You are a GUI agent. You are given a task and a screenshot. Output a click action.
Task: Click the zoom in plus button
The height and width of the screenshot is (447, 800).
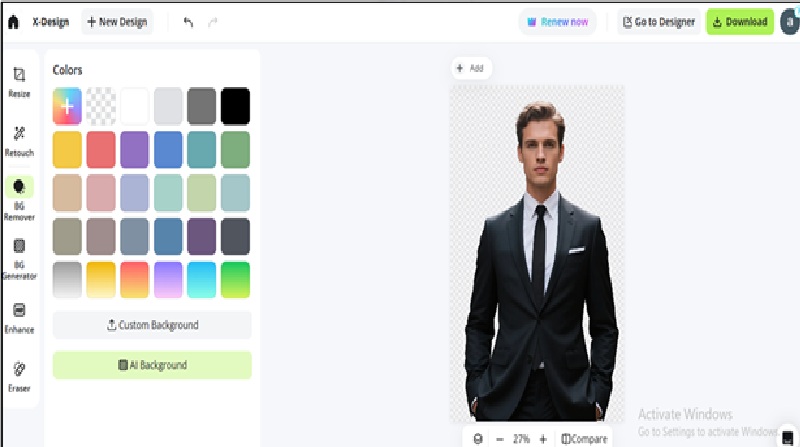click(x=543, y=438)
